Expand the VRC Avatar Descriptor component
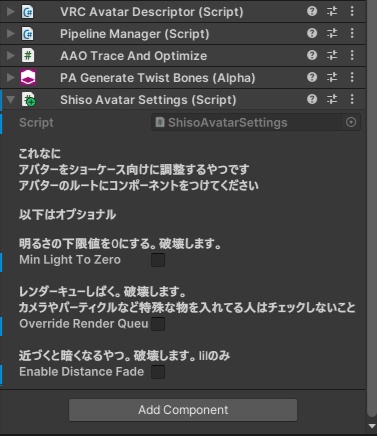This screenshot has height=436, width=377. (x=11, y=12)
